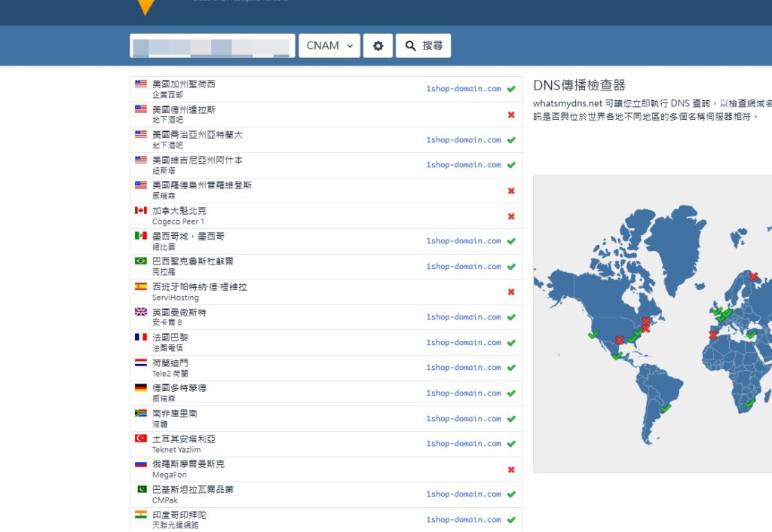Click the 搜尋 search button
This screenshot has width=772, height=532.
pyautogui.click(x=423, y=46)
